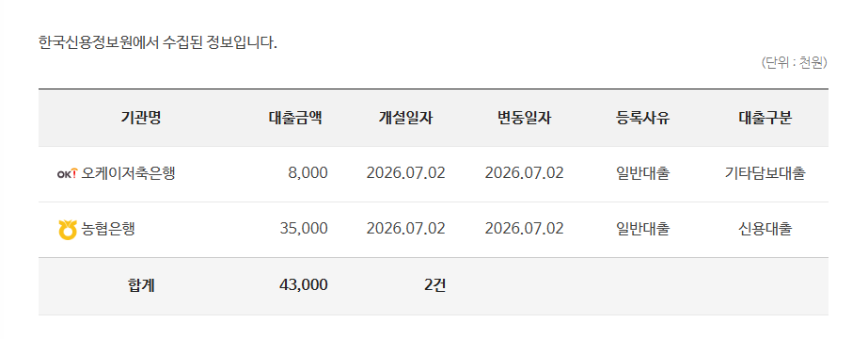Click the OK savings bank logo icon

pos(68,174)
